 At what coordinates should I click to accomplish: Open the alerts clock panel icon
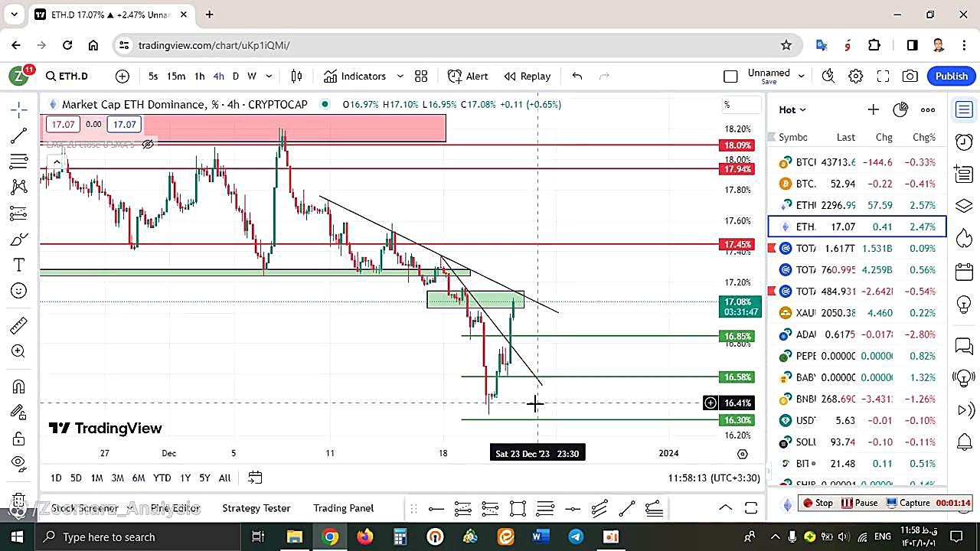pos(964,142)
